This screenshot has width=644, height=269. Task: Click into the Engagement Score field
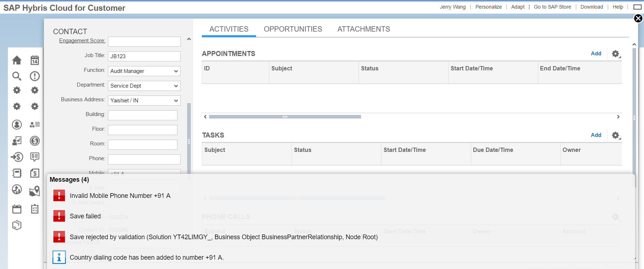coord(144,42)
